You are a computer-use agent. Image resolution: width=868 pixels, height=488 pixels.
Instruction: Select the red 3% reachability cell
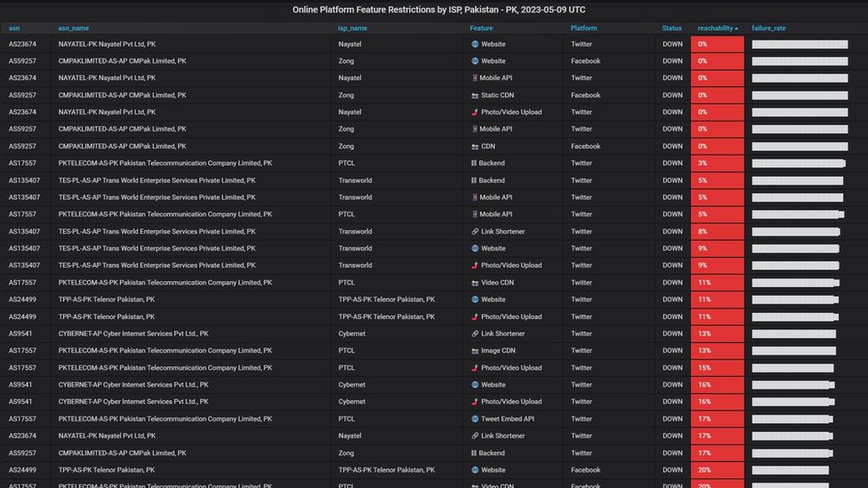click(x=718, y=164)
